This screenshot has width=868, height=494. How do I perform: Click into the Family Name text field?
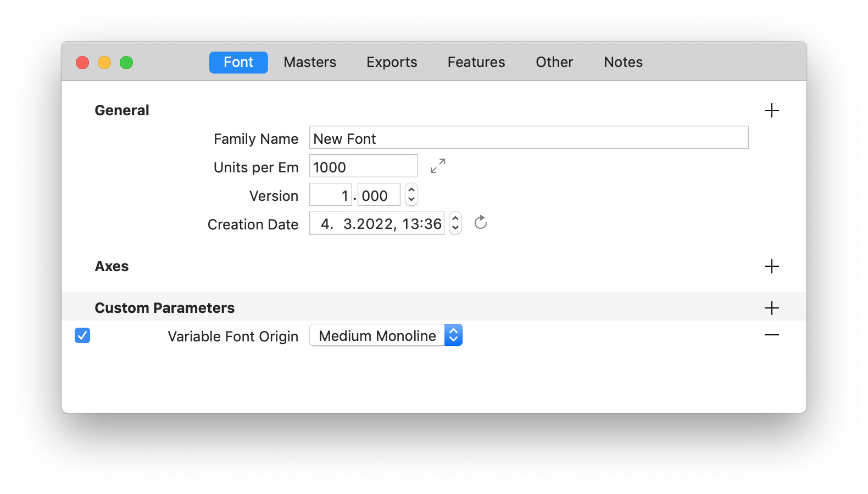[x=528, y=138]
